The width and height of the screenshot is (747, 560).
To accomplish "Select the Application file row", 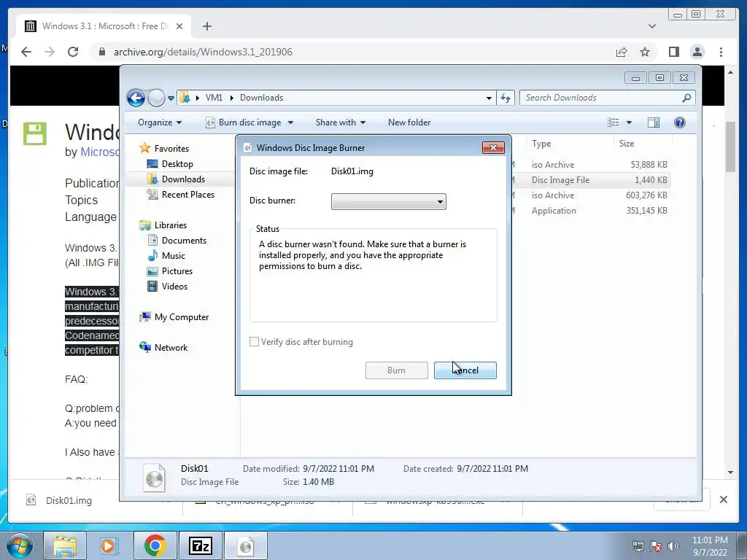I will [589, 211].
